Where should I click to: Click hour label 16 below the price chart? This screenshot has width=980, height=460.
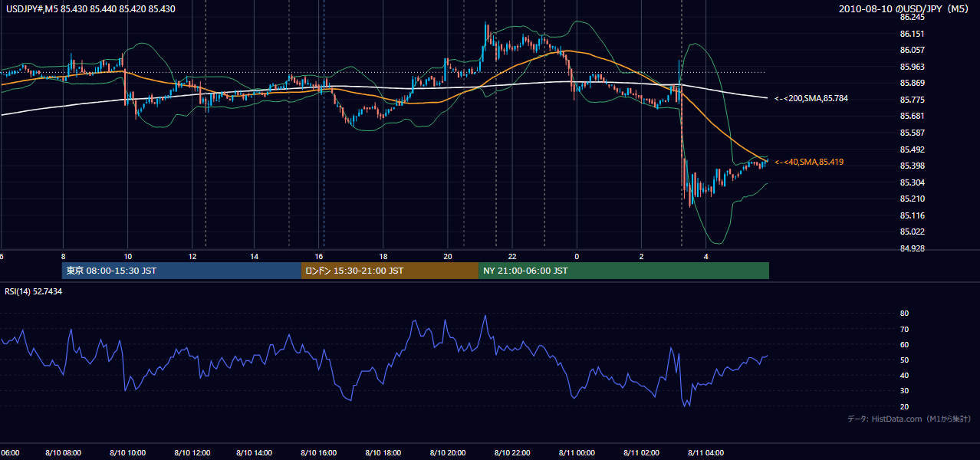click(320, 257)
